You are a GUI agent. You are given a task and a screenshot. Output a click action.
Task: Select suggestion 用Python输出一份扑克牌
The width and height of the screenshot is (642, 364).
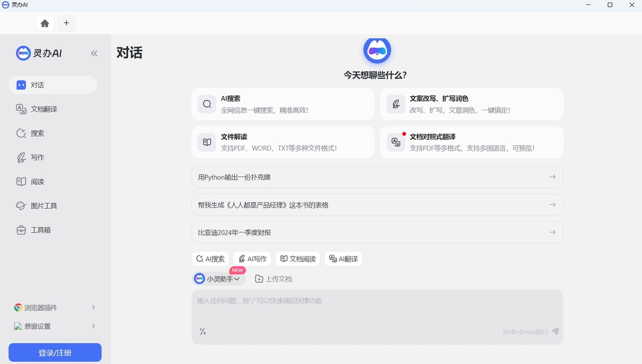click(377, 177)
